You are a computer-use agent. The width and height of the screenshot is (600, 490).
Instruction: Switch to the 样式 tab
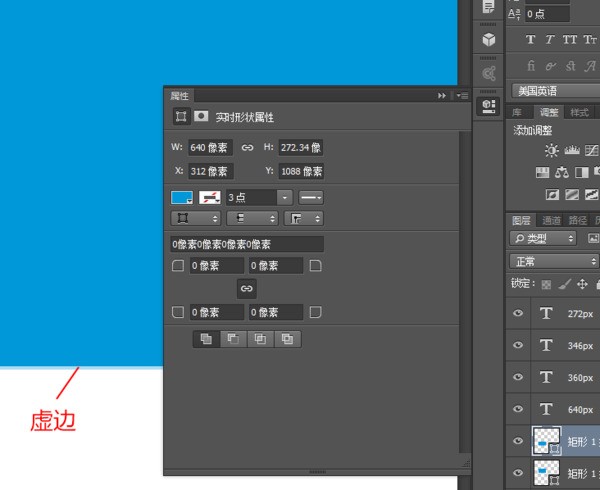(579, 113)
